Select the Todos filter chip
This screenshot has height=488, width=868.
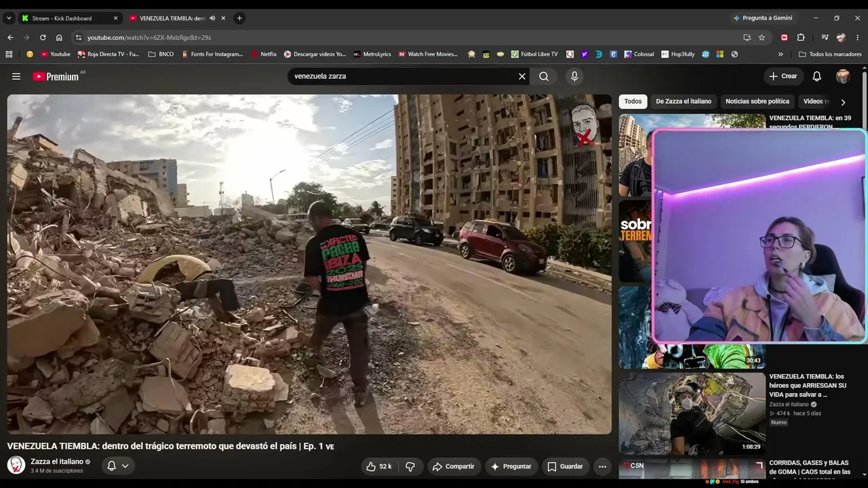(633, 102)
